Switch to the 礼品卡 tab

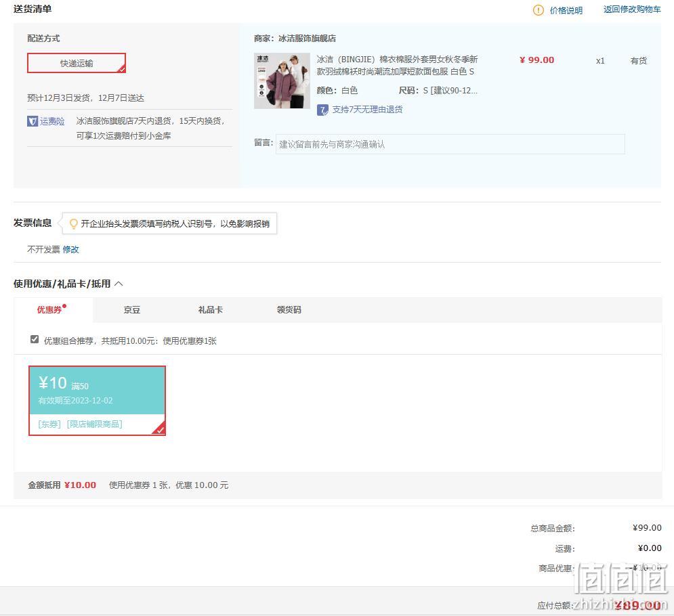point(210,310)
